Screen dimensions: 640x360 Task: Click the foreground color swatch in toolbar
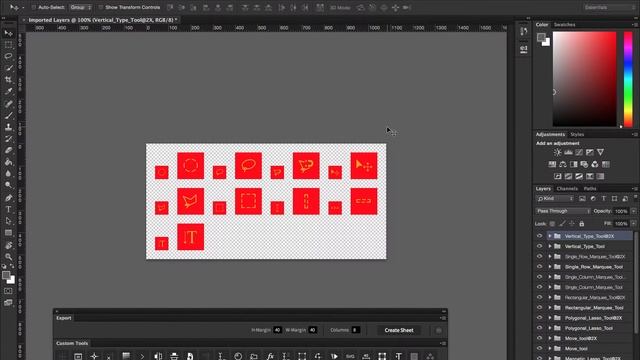[6, 275]
